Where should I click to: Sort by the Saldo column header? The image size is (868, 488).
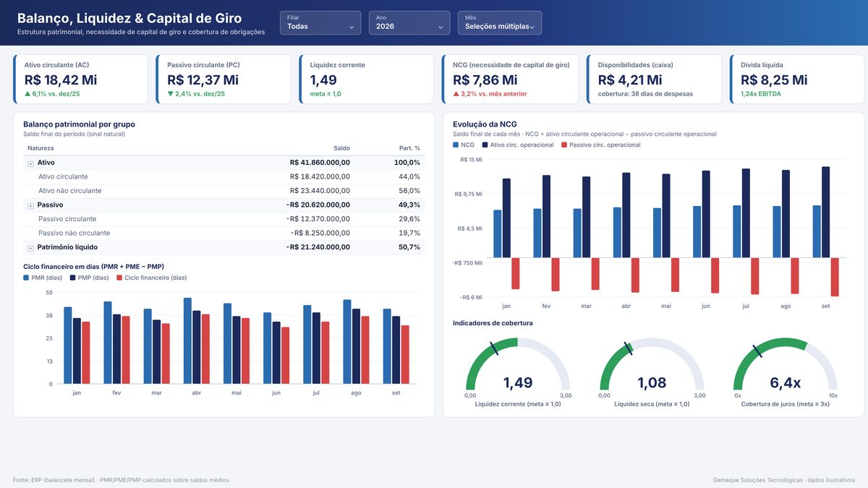(341, 147)
